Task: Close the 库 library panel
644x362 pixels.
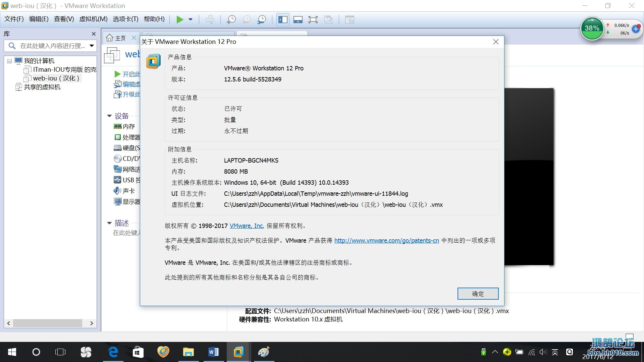Action: coord(94,34)
